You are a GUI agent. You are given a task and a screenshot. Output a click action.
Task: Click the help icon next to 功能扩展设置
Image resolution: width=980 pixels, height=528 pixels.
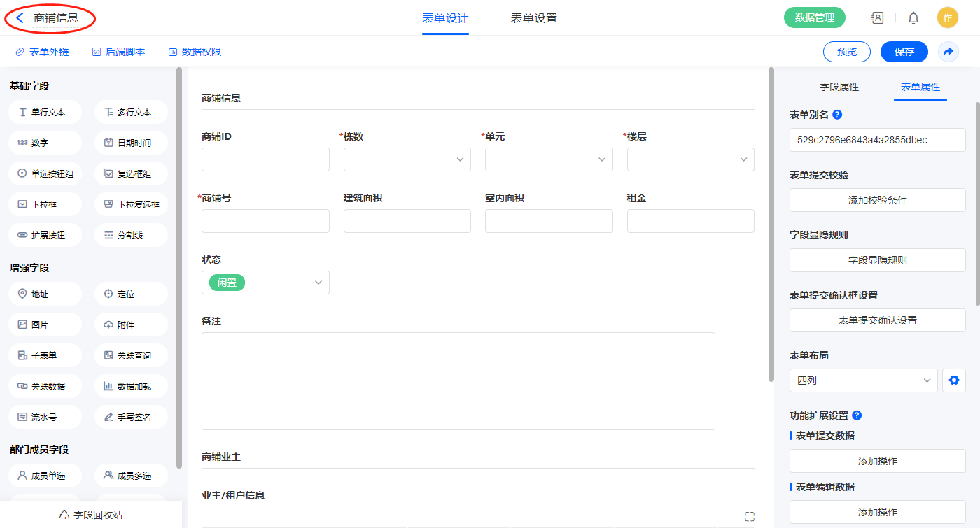(x=857, y=415)
